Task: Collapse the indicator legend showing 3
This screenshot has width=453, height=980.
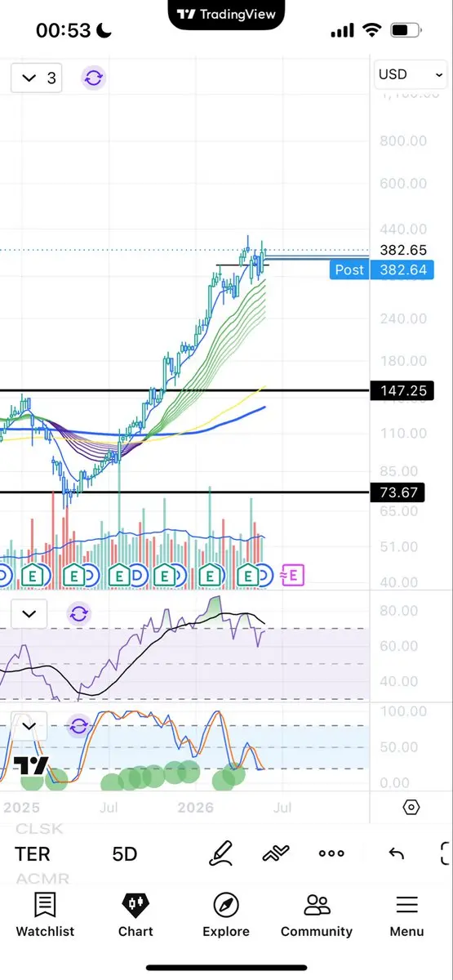Action: point(37,78)
